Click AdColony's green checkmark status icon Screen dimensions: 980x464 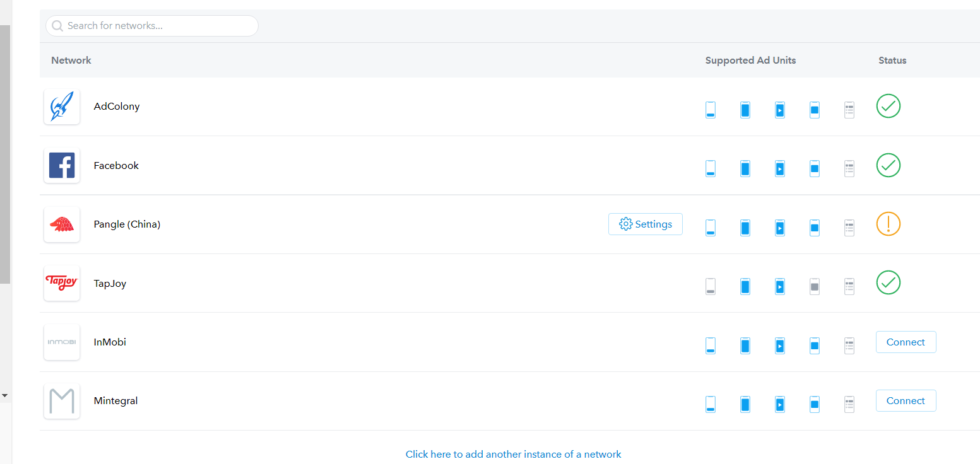[x=888, y=106]
